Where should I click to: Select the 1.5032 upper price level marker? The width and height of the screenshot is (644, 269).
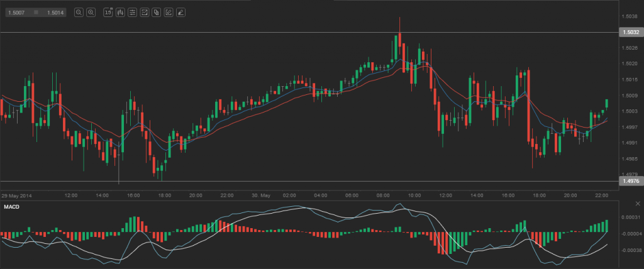coord(630,32)
